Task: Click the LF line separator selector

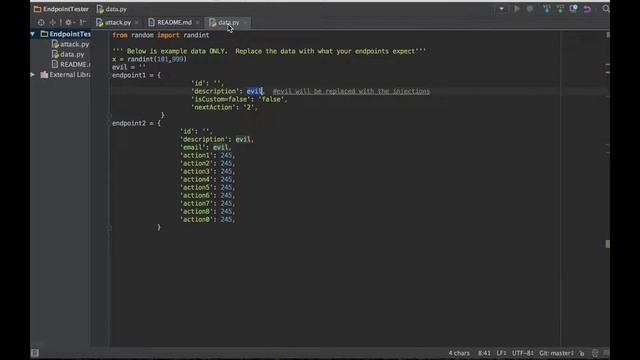Action: [501, 353]
